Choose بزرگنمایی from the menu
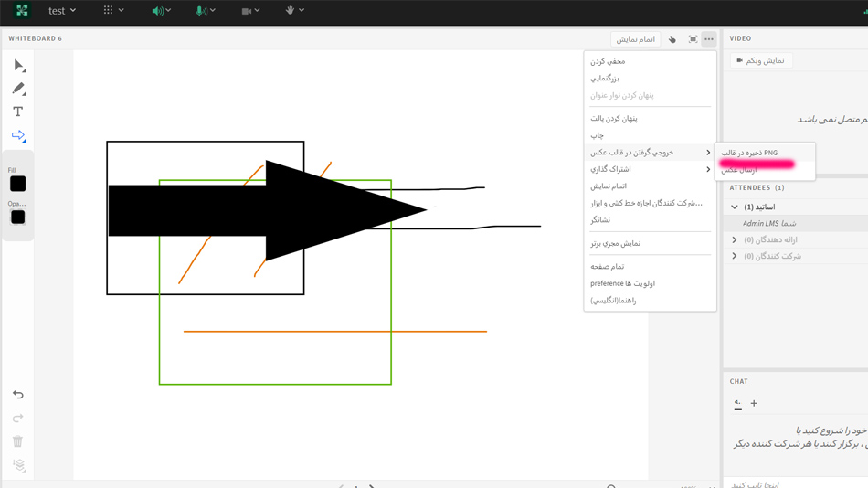Viewport: 868px width, 488px height. (650, 78)
